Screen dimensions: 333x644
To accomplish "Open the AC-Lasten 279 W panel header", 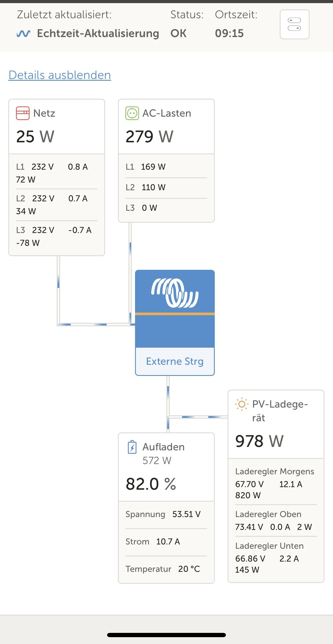I will 166,127.
